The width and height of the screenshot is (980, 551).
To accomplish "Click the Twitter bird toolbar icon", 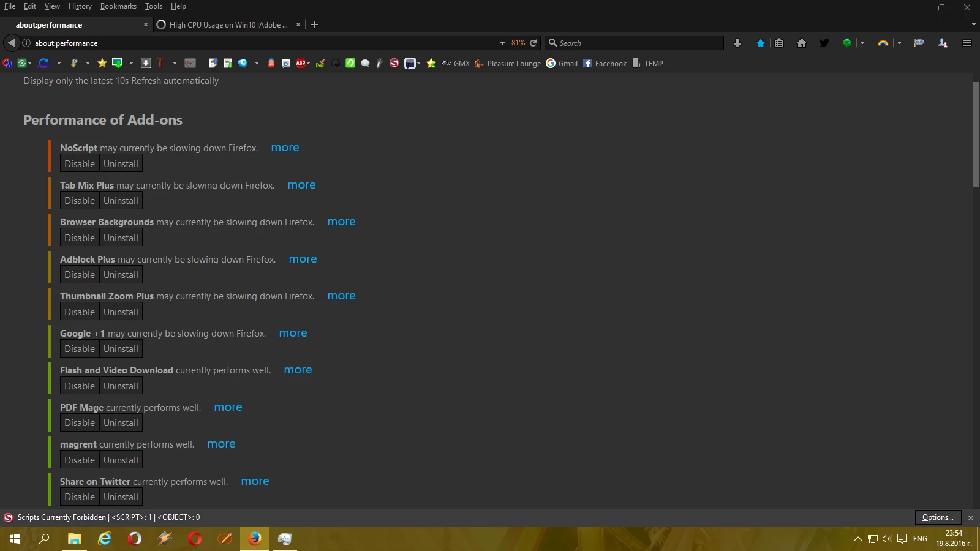I will pos(824,43).
